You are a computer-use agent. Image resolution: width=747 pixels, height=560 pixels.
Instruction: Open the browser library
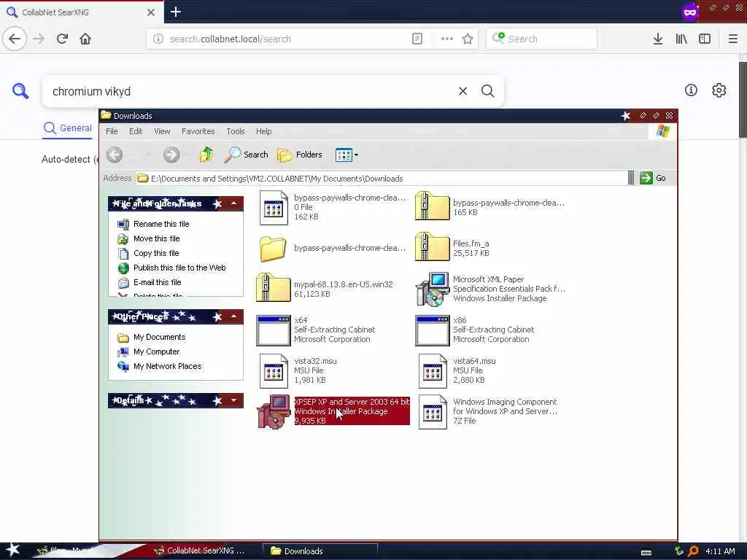point(681,39)
